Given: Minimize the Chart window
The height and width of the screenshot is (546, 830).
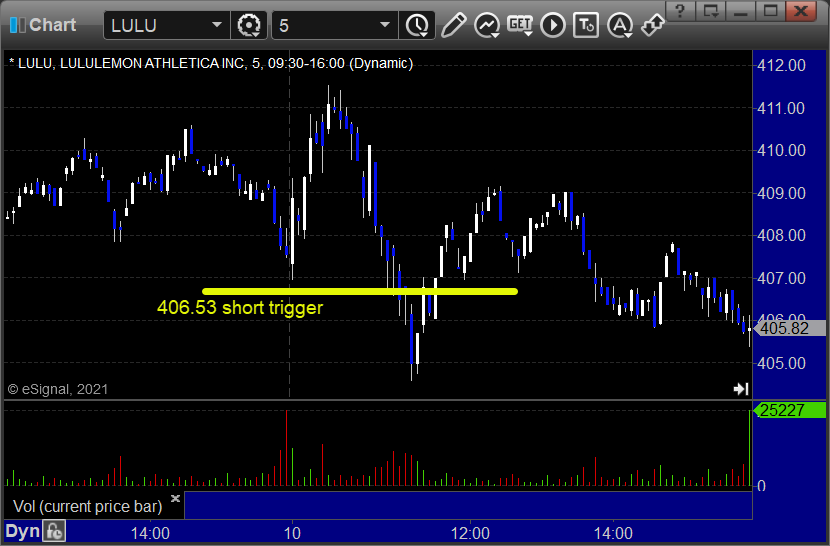Looking at the screenshot, I should [x=741, y=11].
